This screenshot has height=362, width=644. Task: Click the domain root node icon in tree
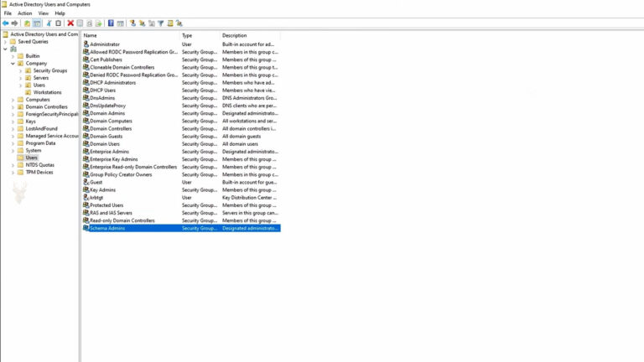tap(13, 49)
